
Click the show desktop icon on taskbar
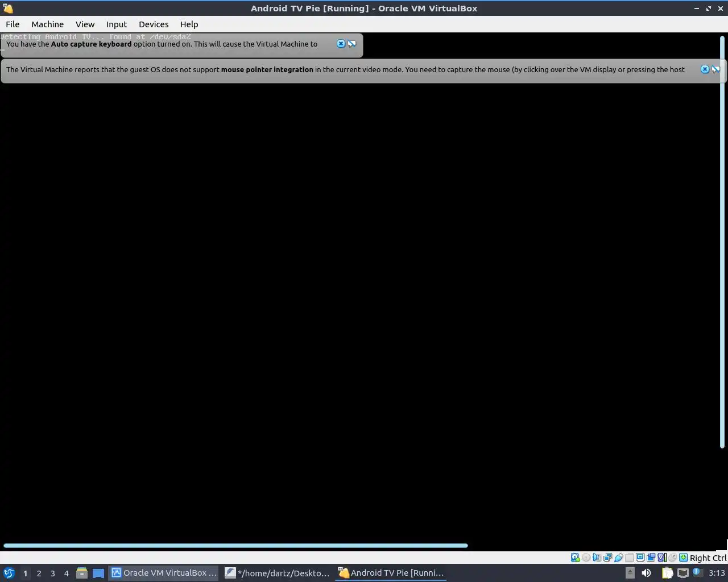coord(98,573)
